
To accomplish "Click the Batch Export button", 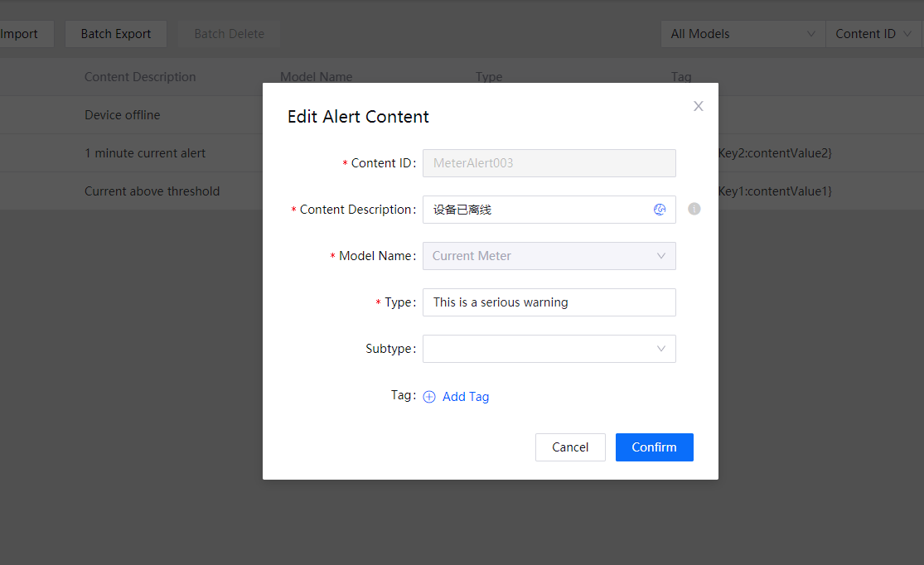I will [x=116, y=34].
